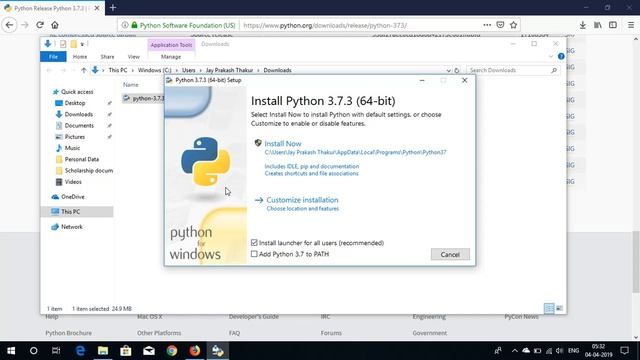Toggle Firefox sidebar icon
The height and width of the screenshot is (360, 640).
pos(613,25)
